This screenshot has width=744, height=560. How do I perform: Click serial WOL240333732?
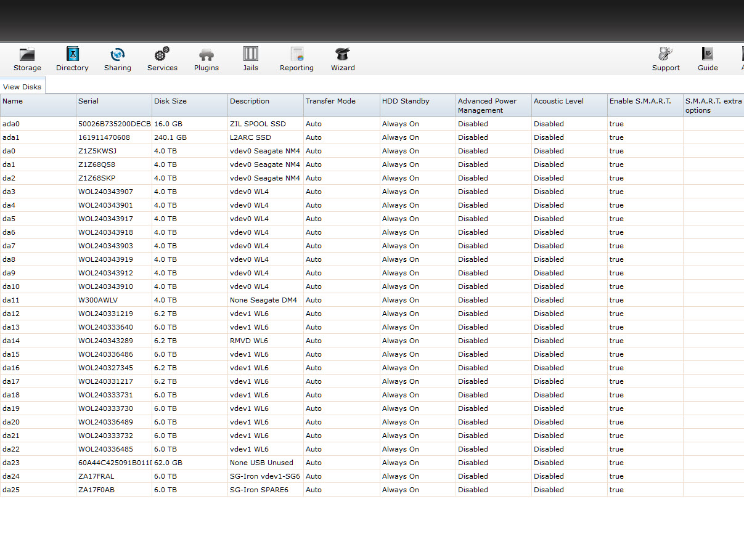tap(105, 436)
